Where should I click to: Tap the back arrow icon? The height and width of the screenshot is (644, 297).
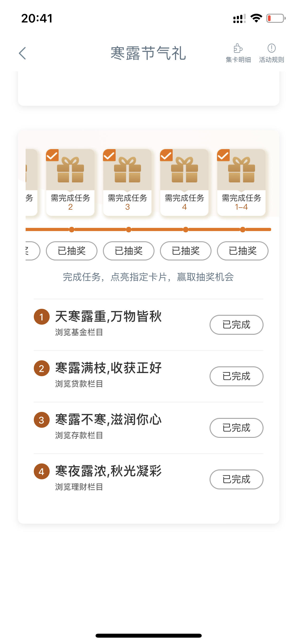click(x=22, y=53)
